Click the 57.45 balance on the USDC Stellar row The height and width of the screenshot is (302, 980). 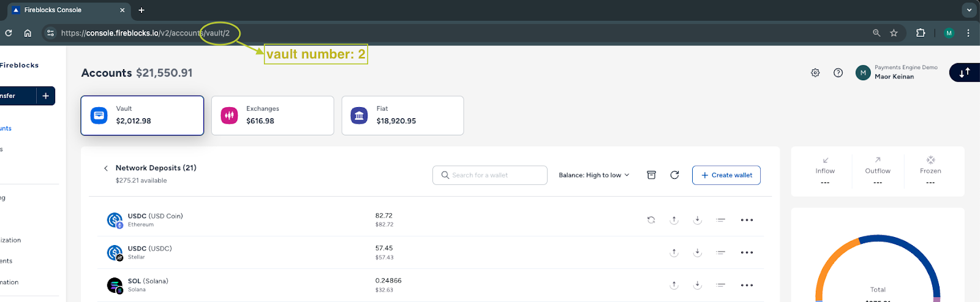384,248
